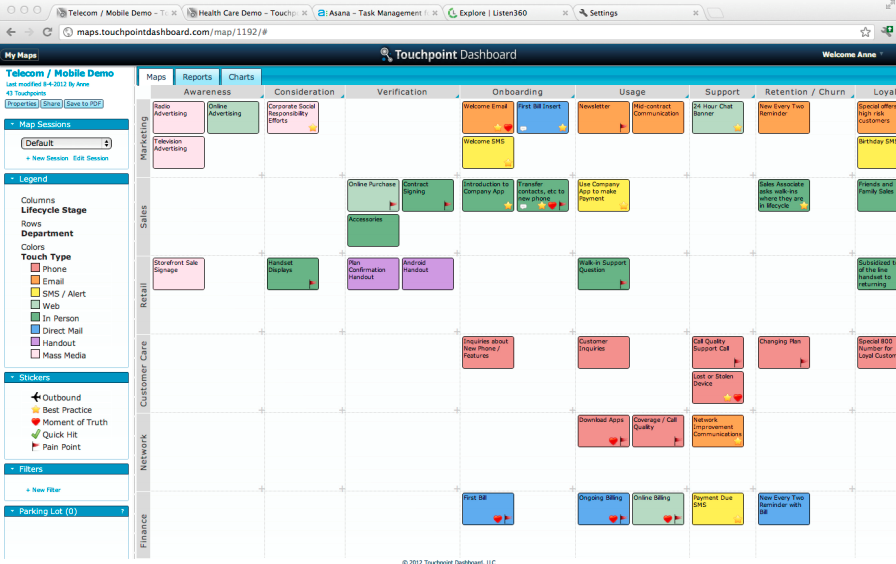Image resolution: width=896 pixels, height=564 pixels.
Task: Collapse the Legend panel
Action: pyautogui.click(x=12, y=179)
